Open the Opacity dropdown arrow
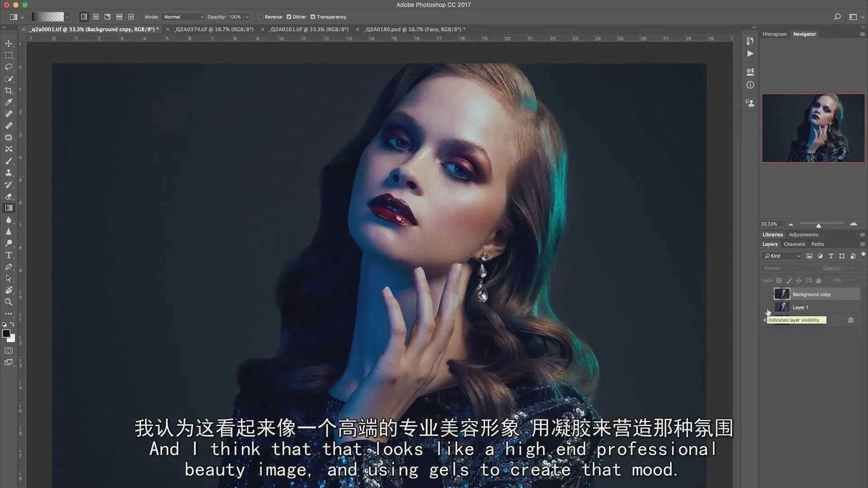 click(x=247, y=17)
